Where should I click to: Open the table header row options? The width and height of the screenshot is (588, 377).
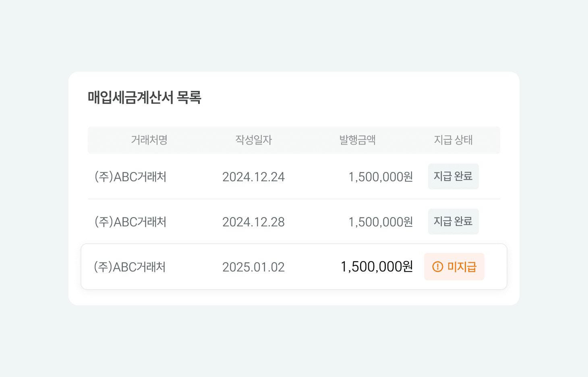[294, 140]
